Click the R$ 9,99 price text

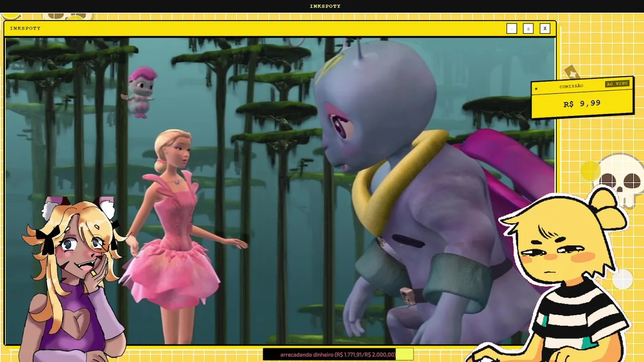pyautogui.click(x=582, y=104)
